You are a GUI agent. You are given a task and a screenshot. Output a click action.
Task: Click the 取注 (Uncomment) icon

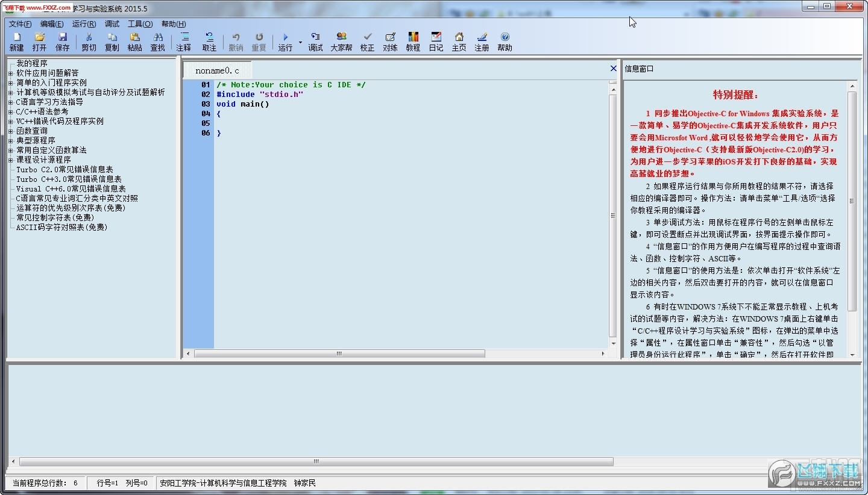tap(209, 41)
